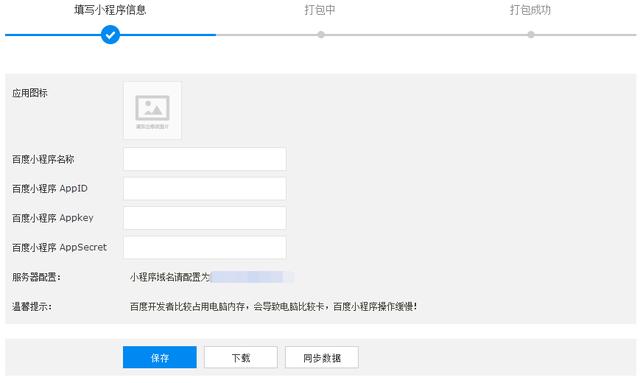640x383 pixels.
Task: Click the 填写小程序信息 step label
Action: click(110, 10)
